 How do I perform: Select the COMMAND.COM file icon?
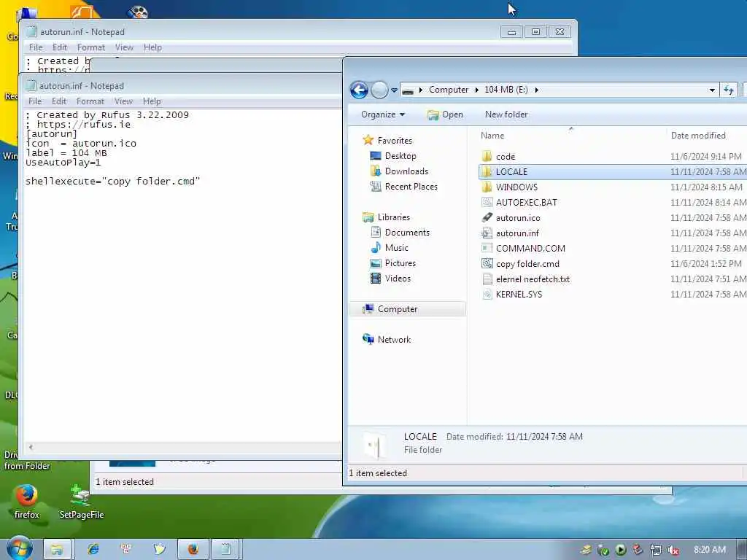coord(487,248)
